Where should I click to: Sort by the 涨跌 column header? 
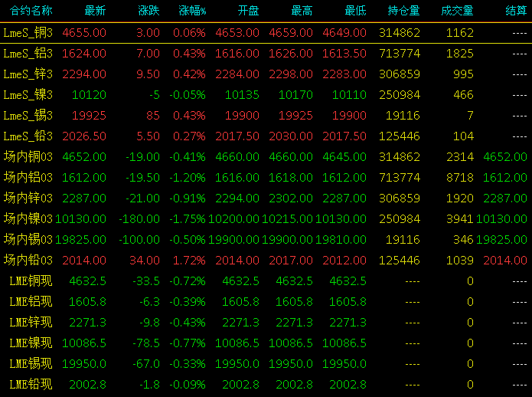click(x=149, y=11)
